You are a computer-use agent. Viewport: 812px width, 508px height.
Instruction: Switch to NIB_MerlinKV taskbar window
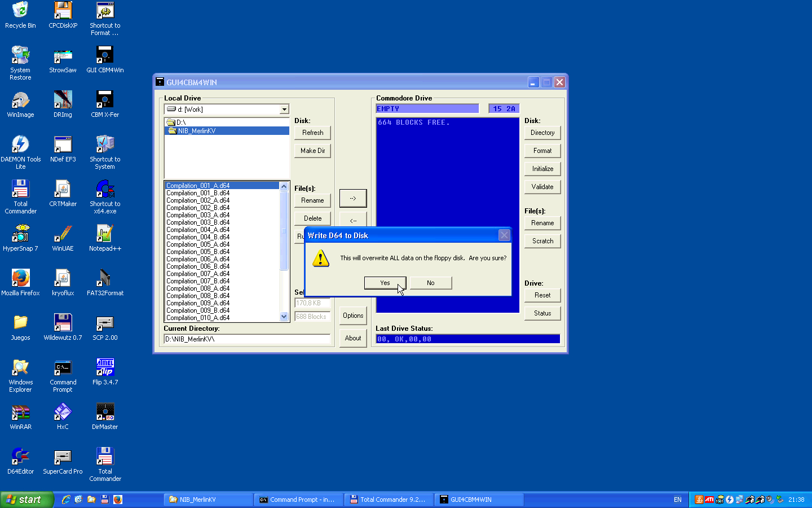pyautogui.click(x=208, y=500)
